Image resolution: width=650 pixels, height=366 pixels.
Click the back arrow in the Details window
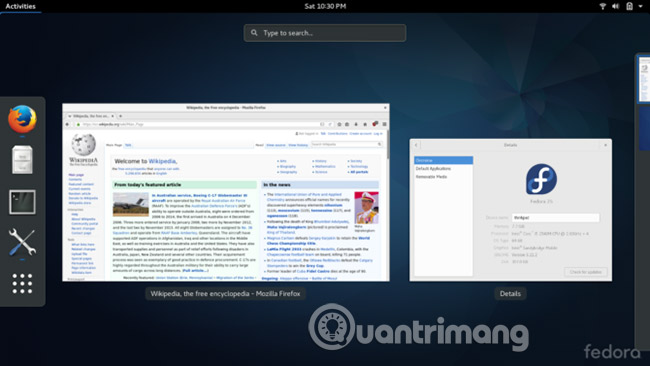[416, 145]
